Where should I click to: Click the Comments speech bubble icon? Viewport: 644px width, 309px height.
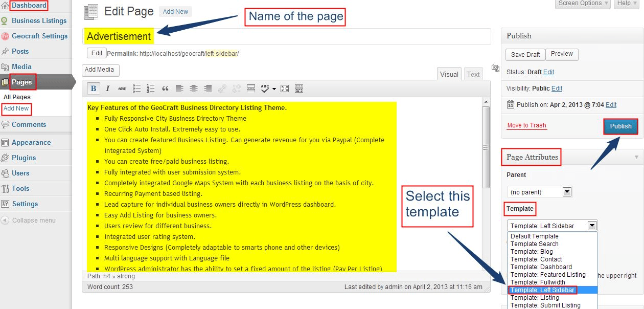(x=5, y=125)
